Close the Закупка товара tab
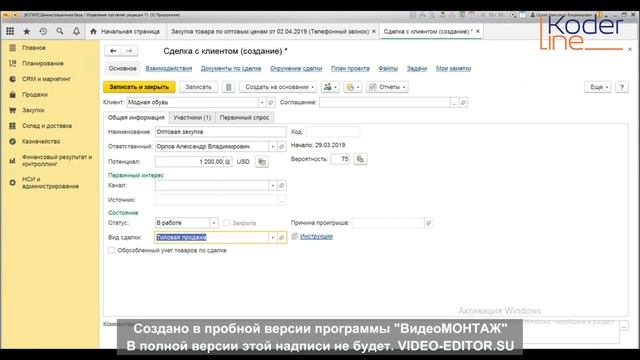Viewport: 640px width, 360px height. [374, 31]
